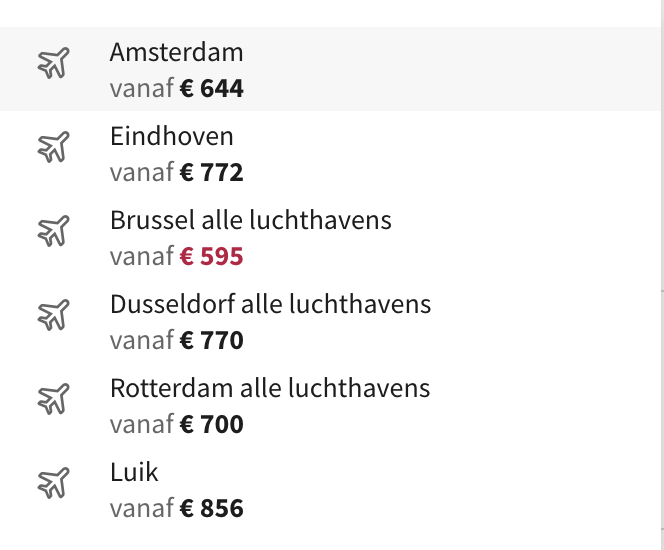Screen dimensions: 664x550
Task: Click the airplane icon beside Amsterdam
Action: click(53, 63)
